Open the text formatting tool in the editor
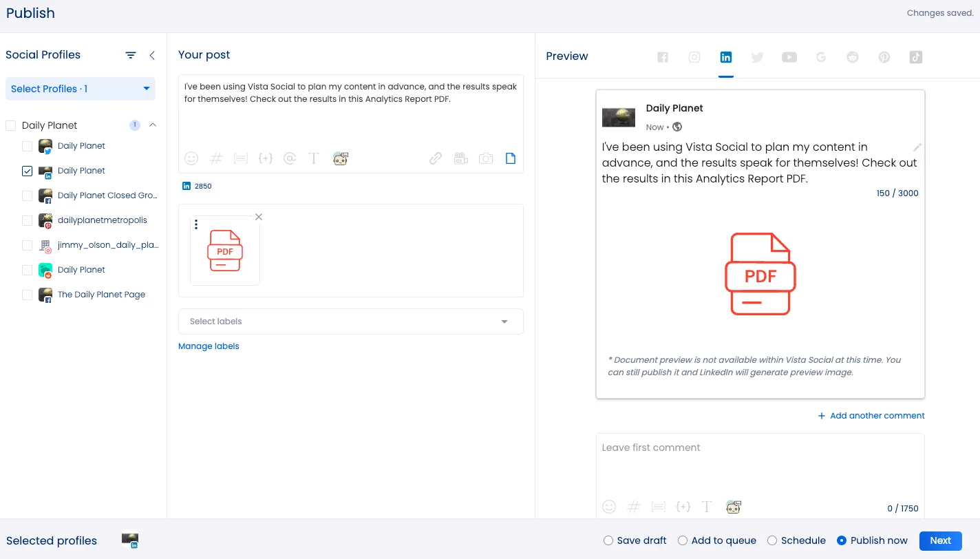 [x=314, y=158]
